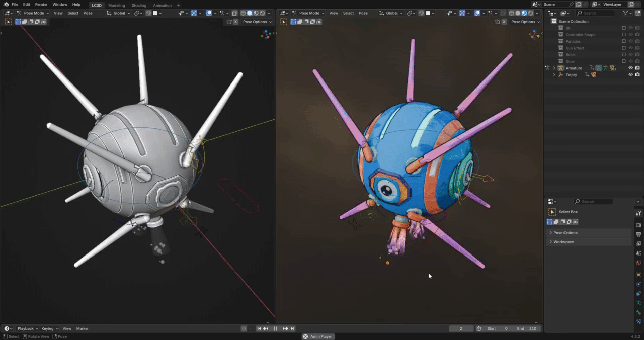
Task: Open the Edit menu
Action: point(26,5)
